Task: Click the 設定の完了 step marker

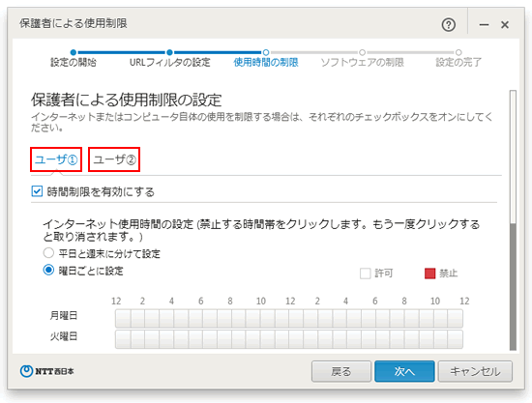Action: pyautogui.click(x=458, y=52)
